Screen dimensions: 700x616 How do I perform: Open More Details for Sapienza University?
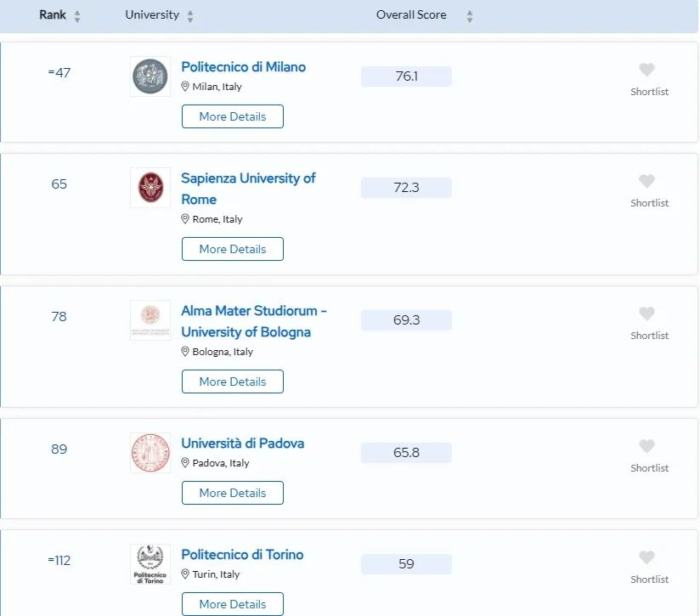tap(232, 249)
